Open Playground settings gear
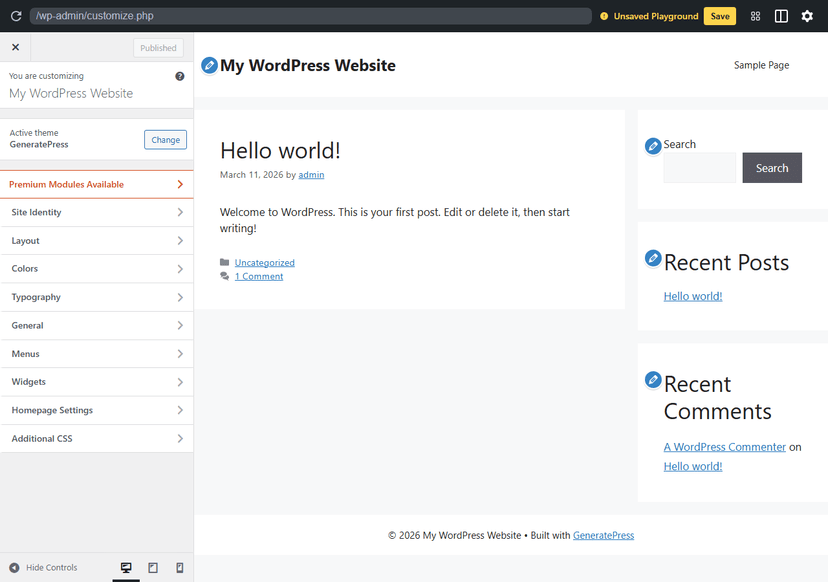 [807, 15]
